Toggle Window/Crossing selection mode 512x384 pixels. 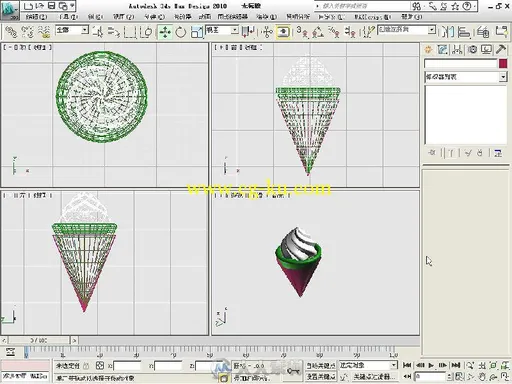[146, 32]
